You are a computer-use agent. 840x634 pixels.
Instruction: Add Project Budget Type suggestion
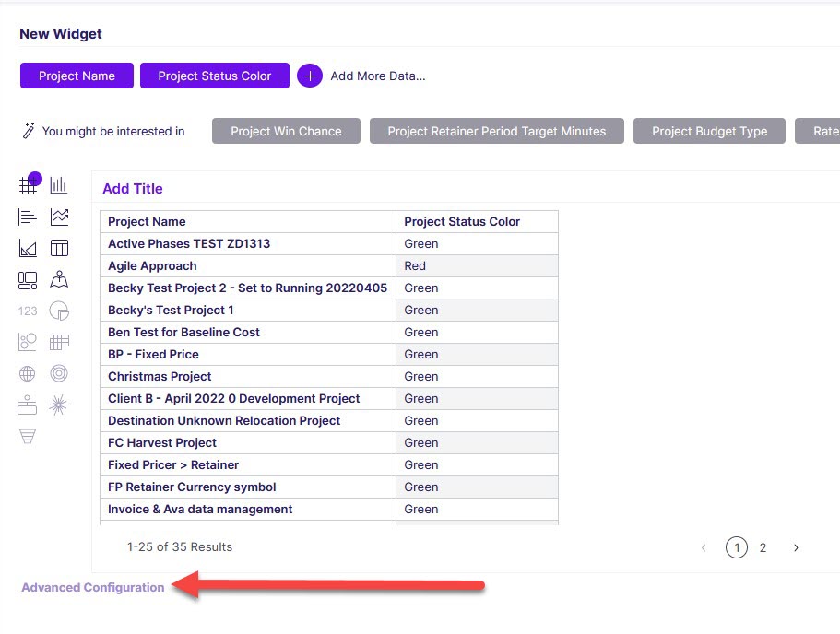point(709,131)
